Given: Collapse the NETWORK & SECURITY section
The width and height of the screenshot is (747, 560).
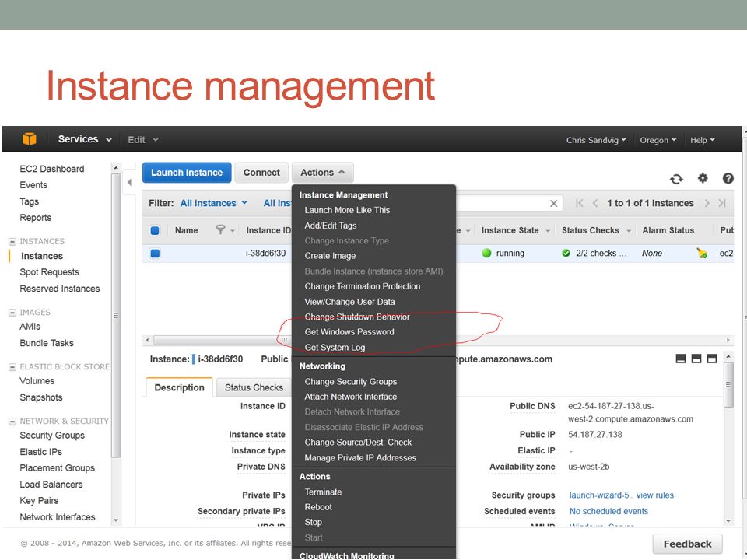Looking at the screenshot, I should (x=12, y=422).
